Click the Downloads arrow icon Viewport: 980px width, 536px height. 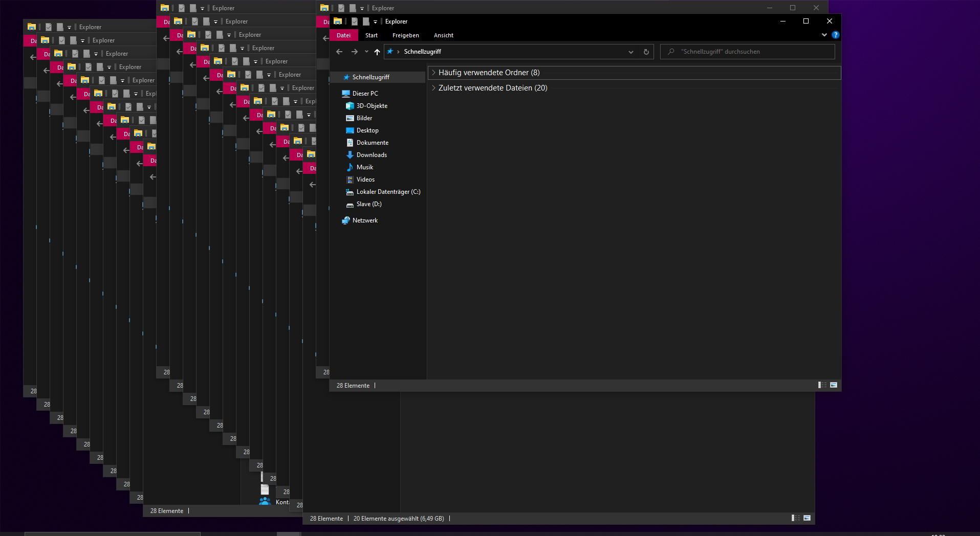[x=350, y=155]
